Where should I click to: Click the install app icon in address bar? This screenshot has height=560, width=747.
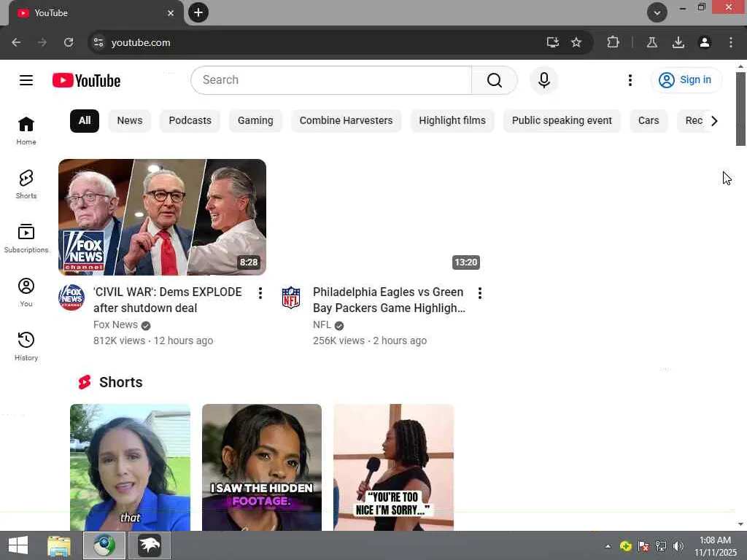click(x=553, y=42)
